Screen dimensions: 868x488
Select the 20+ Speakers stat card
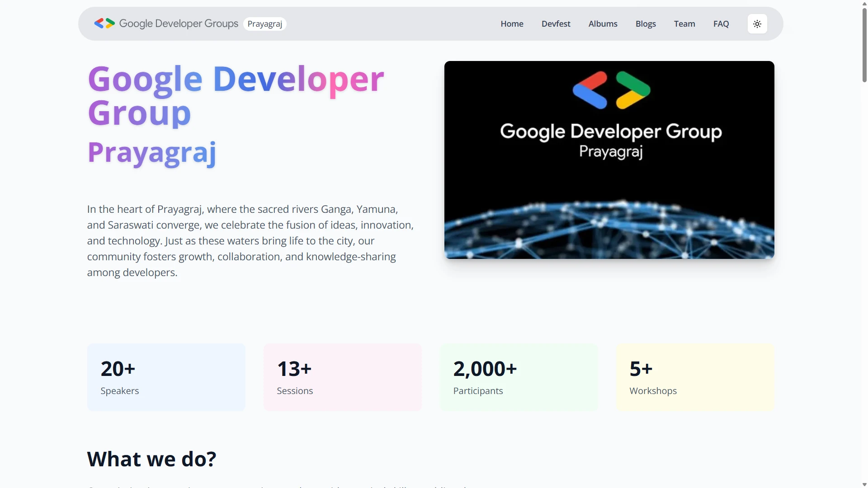165,377
